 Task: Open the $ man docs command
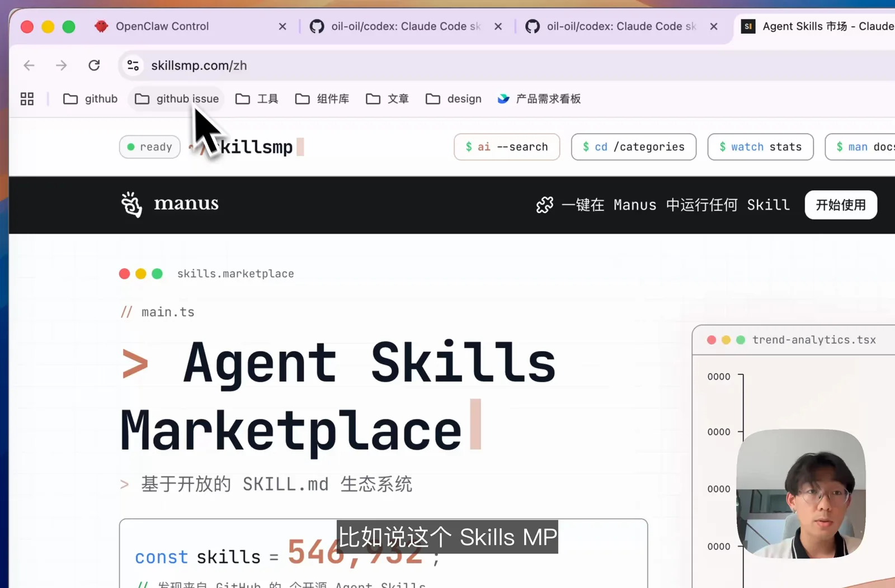(x=861, y=147)
